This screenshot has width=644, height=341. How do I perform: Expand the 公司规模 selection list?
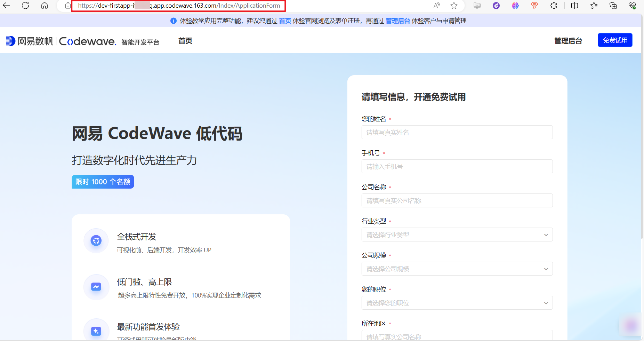[x=457, y=269]
